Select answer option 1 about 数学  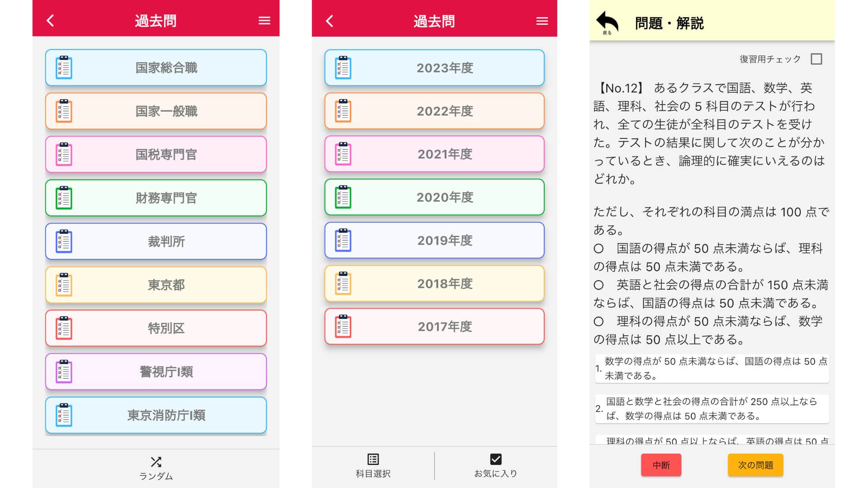tap(712, 368)
